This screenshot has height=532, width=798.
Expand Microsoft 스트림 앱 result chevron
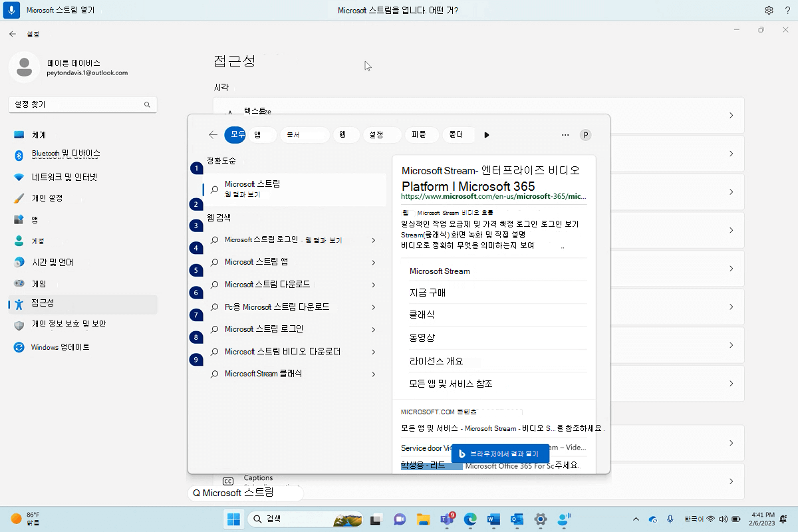(x=374, y=262)
